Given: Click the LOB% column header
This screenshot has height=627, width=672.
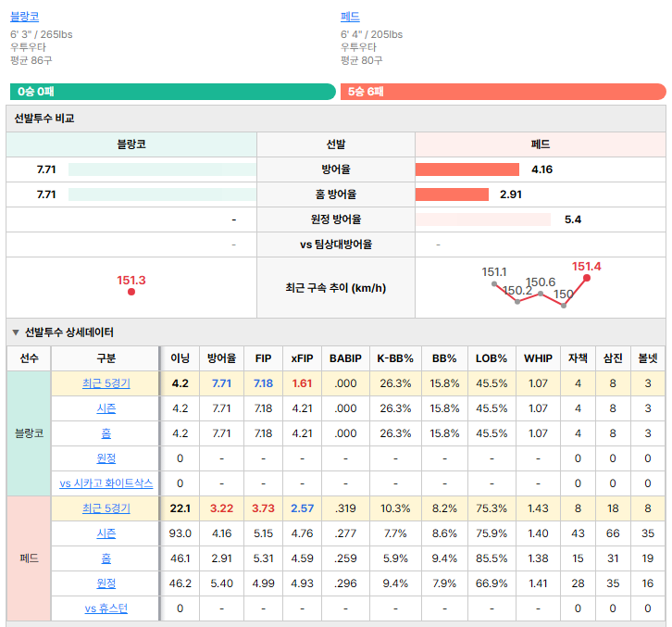Looking at the screenshot, I should click(x=492, y=358).
